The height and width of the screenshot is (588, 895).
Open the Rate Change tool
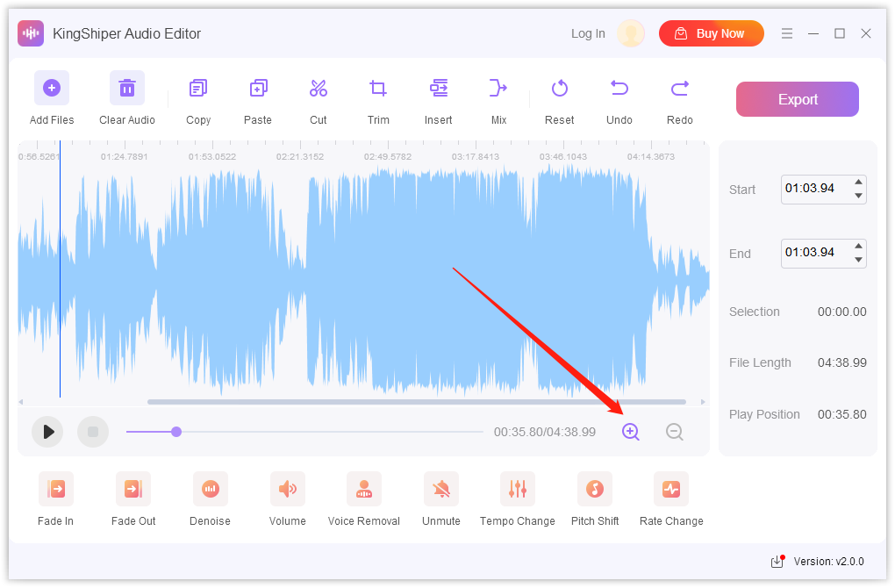[x=671, y=489]
